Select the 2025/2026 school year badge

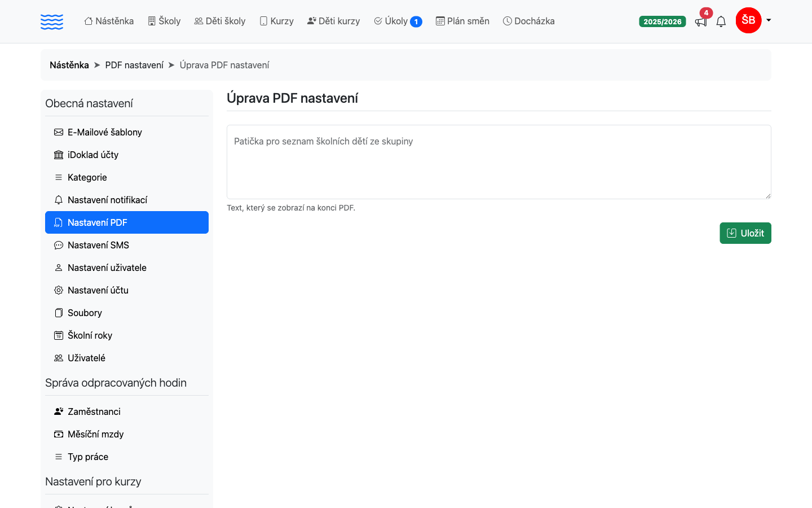pyautogui.click(x=663, y=21)
